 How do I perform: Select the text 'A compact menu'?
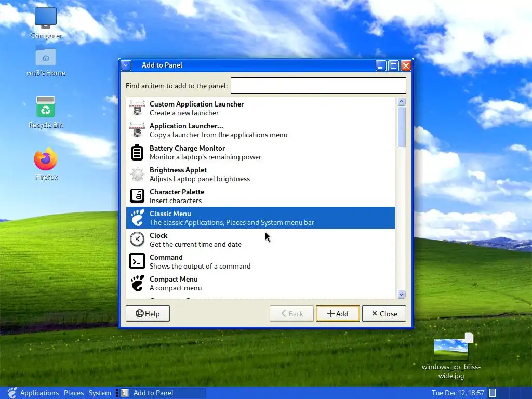pos(176,288)
